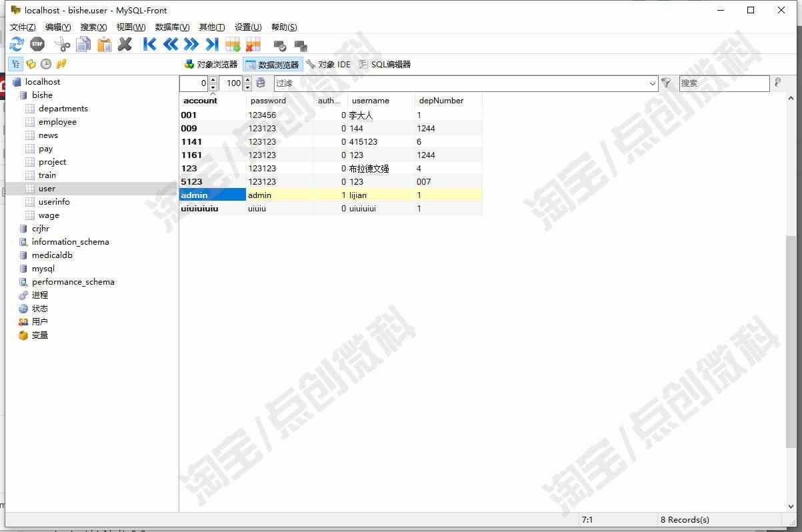Screen dimensions: 802x532
Task: Toggle the SQL history clock button
Action: tap(46, 64)
